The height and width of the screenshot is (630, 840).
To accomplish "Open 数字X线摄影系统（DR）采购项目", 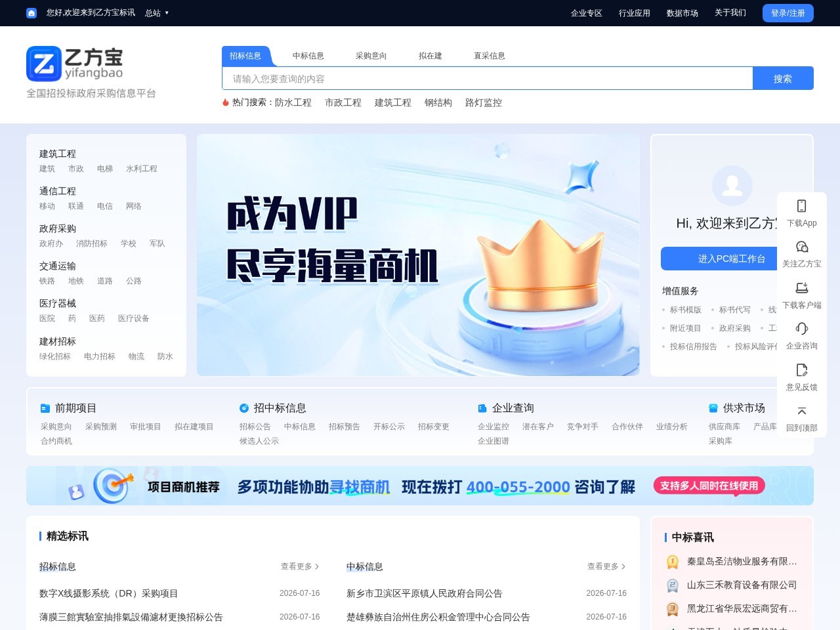I will [109, 593].
